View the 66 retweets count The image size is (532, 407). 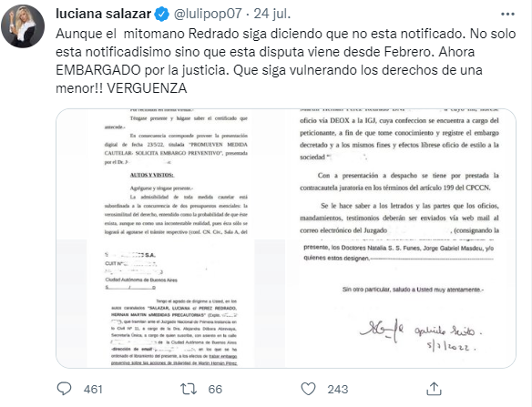tap(215, 390)
